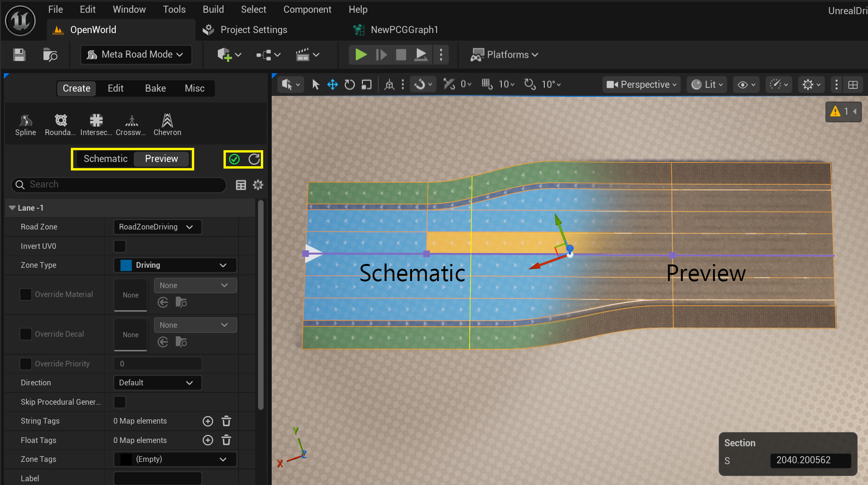Select the Roundabout tool
The height and width of the screenshot is (485, 868).
pos(60,125)
